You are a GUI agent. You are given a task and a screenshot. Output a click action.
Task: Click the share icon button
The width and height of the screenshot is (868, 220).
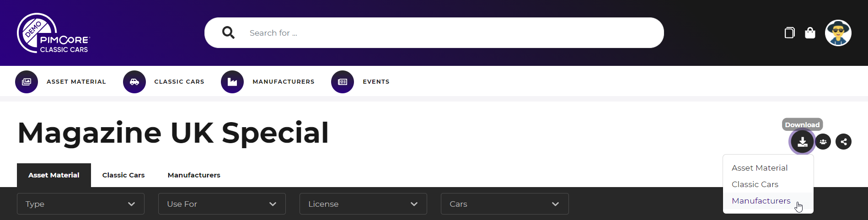tap(844, 142)
